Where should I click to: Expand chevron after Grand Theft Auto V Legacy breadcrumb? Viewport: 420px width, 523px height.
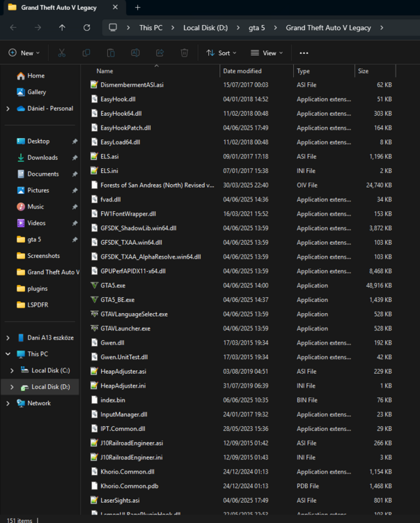coord(382,28)
